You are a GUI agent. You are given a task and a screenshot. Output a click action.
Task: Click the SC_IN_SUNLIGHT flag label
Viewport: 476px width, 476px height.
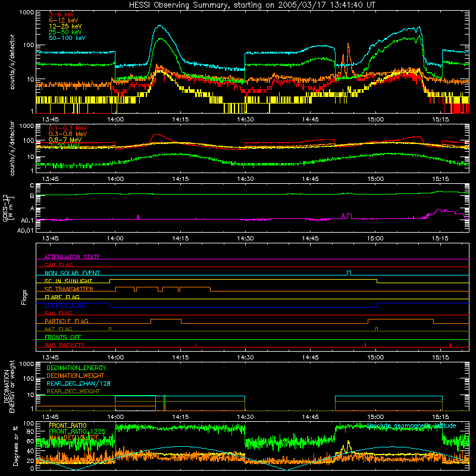tap(68, 281)
